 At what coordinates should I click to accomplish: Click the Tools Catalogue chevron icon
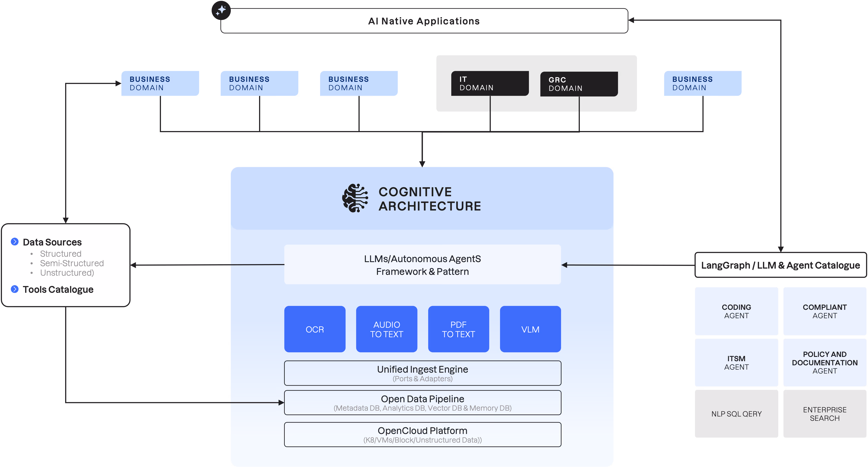[14, 289]
